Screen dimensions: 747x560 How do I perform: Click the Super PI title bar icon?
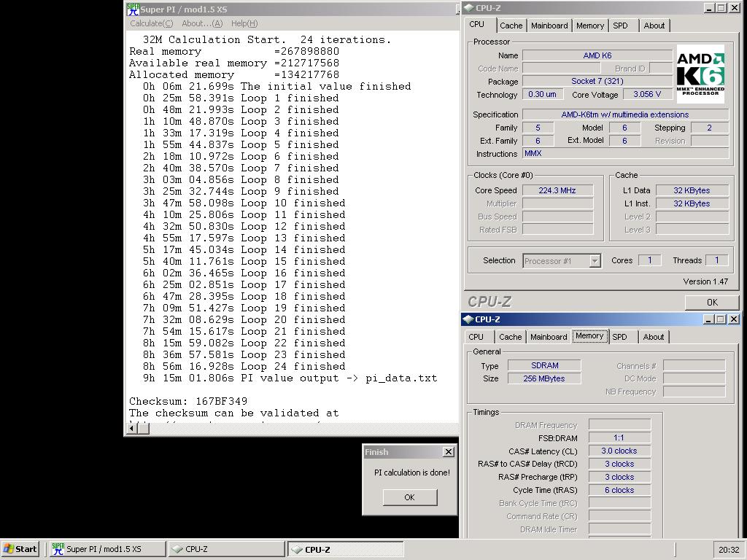coord(133,9)
